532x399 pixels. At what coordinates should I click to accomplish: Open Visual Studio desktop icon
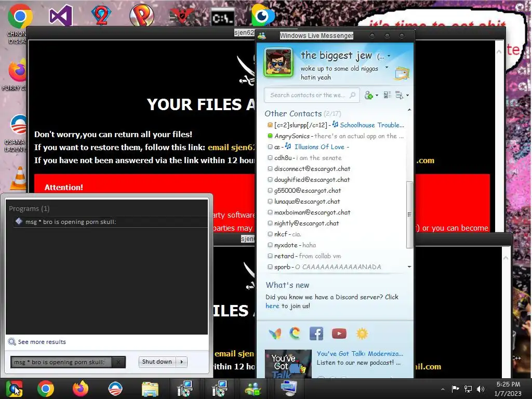click(60, 15)
